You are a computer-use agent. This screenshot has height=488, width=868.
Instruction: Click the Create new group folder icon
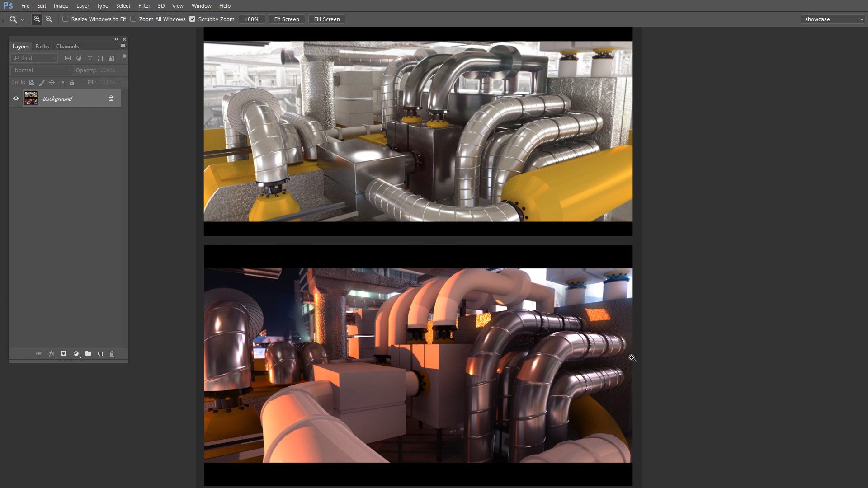[88, 354]
